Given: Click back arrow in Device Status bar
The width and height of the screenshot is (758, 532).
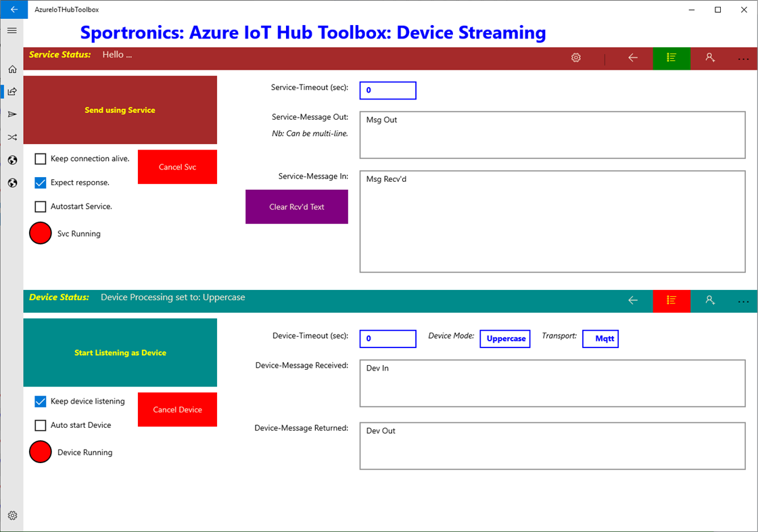Looking at the screenshot, I should coord(633,301).
